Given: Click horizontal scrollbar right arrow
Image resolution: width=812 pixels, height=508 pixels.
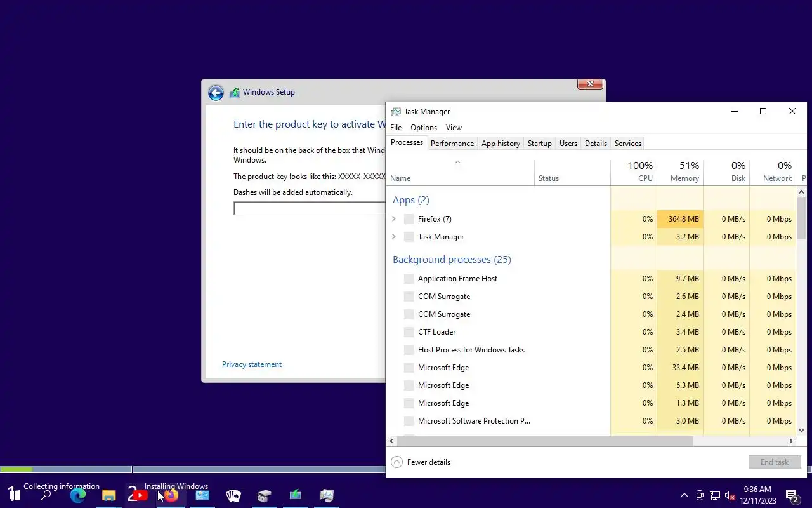Looking at the screenshot, I should [791, 441].
